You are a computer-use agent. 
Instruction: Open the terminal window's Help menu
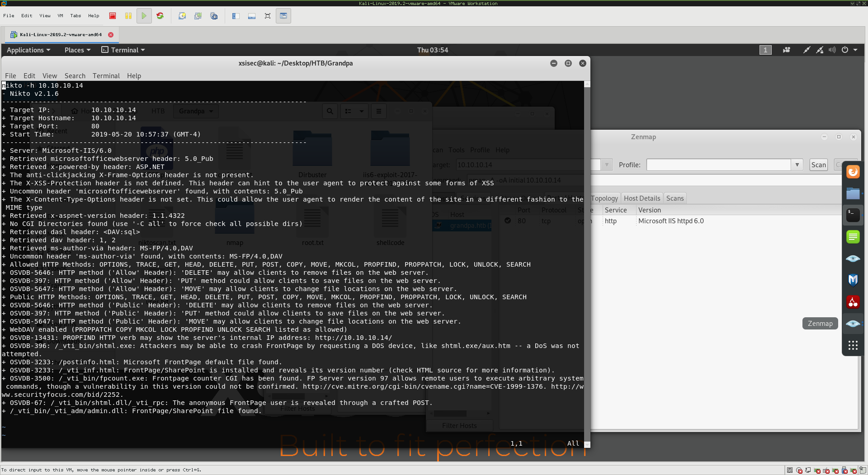click(134, 76)
